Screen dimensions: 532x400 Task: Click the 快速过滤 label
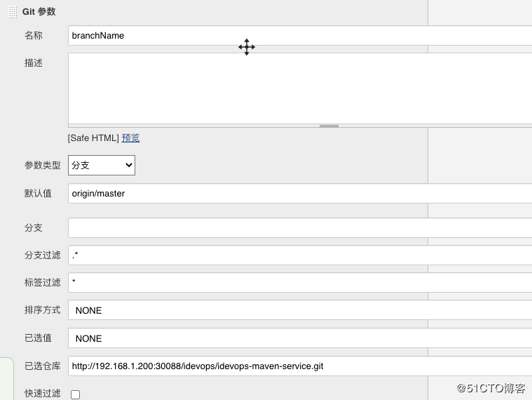point(43,394)
